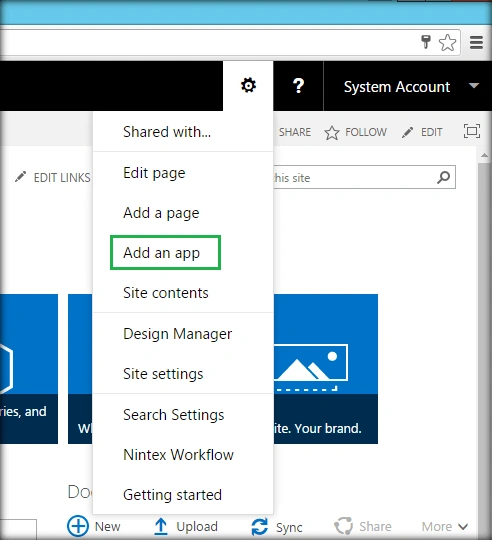Open Site contents from the menu

pos(166,293)
